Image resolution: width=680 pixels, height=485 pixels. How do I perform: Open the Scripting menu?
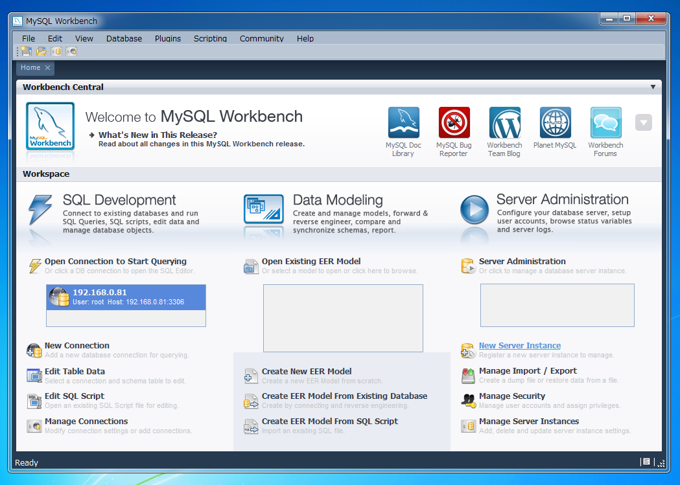point(210,39)
